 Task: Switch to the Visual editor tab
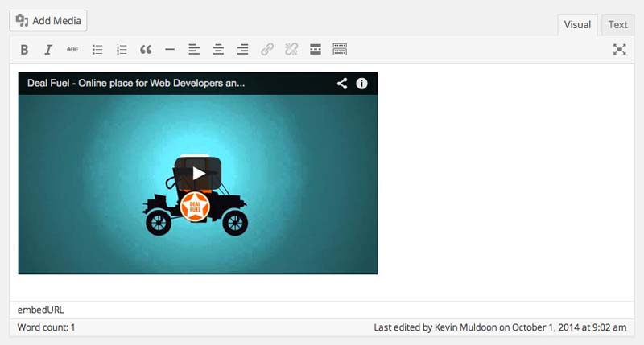pyautogui.click(x=577, y=25)
